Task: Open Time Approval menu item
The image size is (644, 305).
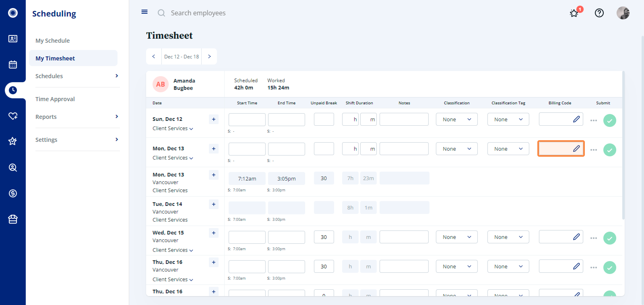Action: (55, 99)
